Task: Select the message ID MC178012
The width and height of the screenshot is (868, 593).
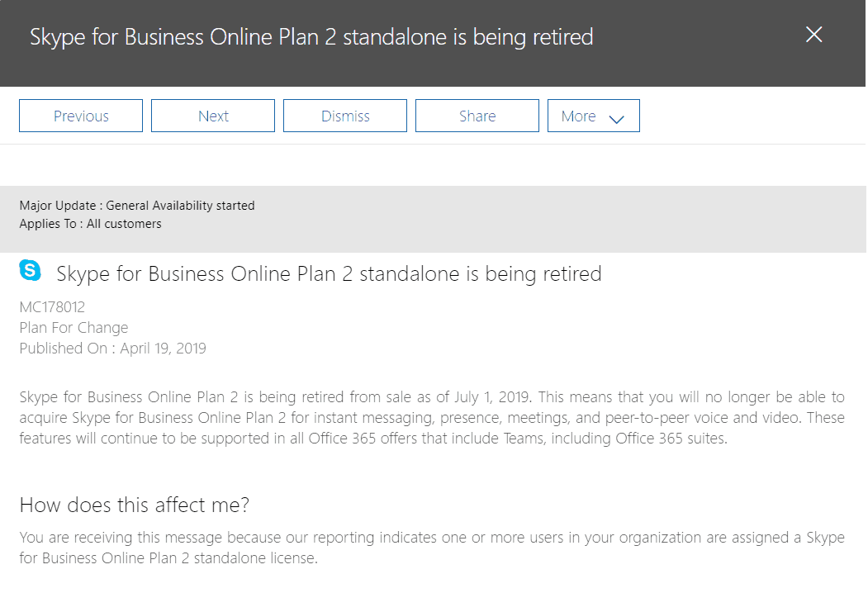Action: click(52, 306)
